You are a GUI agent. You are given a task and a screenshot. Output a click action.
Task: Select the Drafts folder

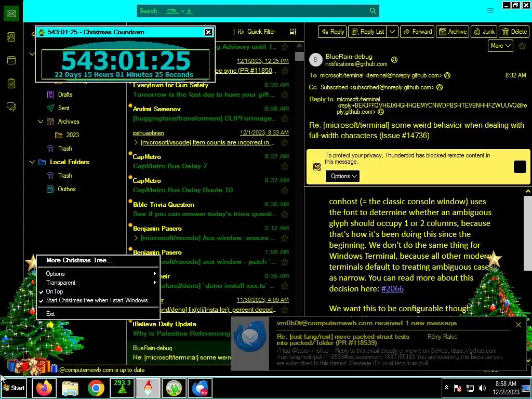tap(65, 95)
